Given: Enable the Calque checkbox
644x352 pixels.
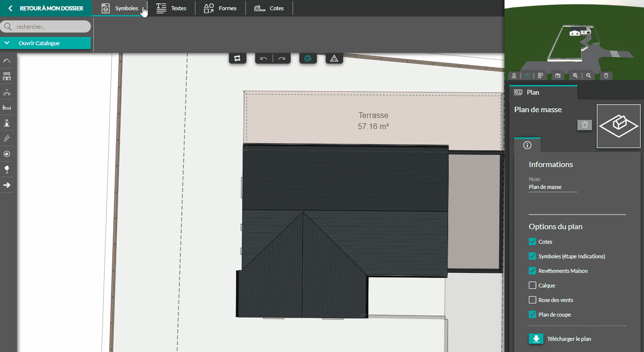Looking at the screenshot, I should (533, 285).
